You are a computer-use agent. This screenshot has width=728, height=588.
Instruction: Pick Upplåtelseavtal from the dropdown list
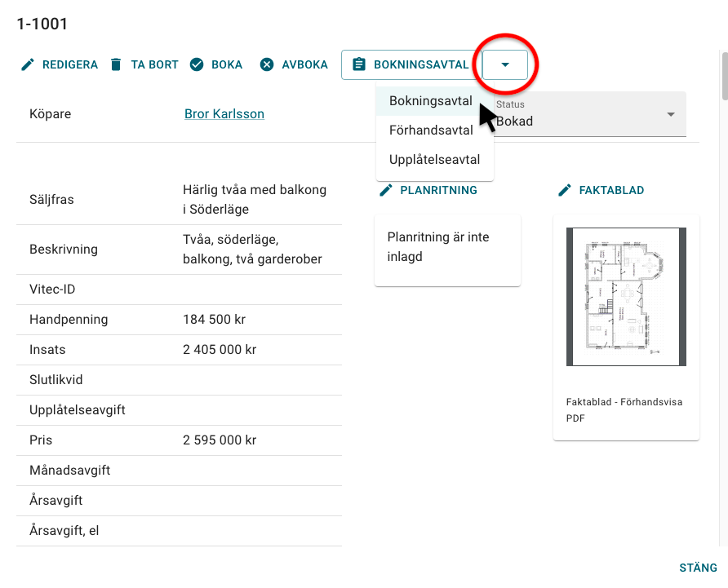(x=434, y=160)
